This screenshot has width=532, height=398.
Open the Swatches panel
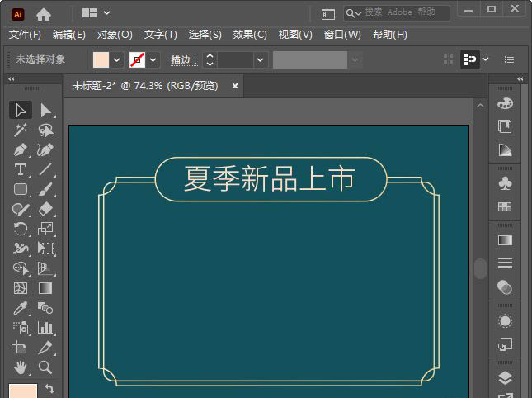coord(505,206)
